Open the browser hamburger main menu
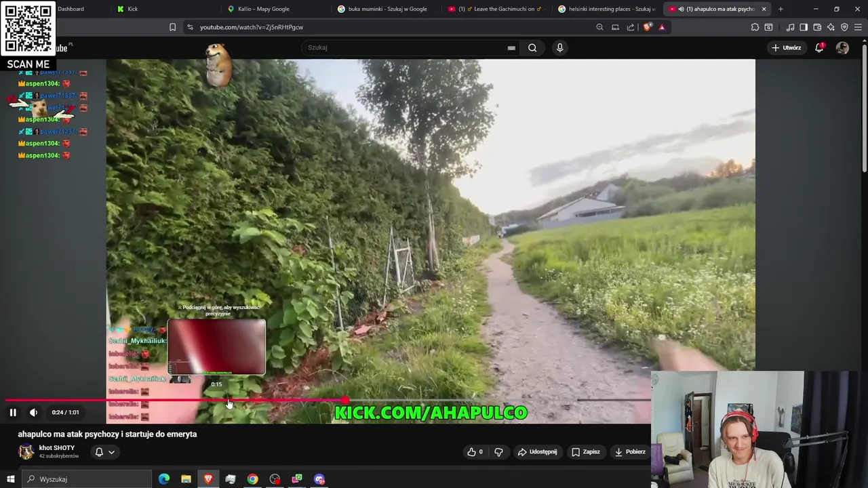Viewport: 868px width, 488px height. click(x=858, y=27)
